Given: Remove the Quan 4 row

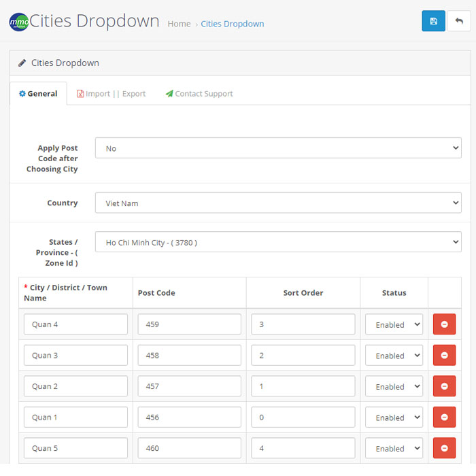Looking at the screenshot, I should 444,324.
